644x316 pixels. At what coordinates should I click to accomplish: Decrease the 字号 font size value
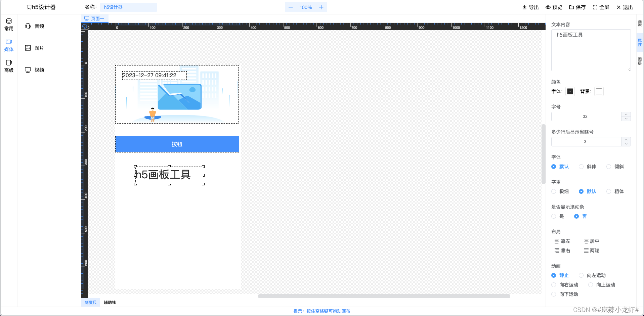click(x=626, y=119)
